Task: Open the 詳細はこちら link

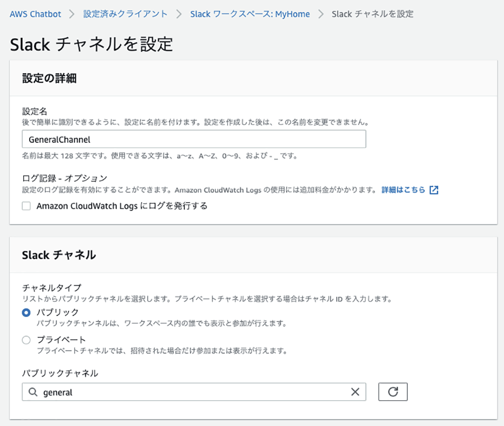Action: (x=403, y=190)
